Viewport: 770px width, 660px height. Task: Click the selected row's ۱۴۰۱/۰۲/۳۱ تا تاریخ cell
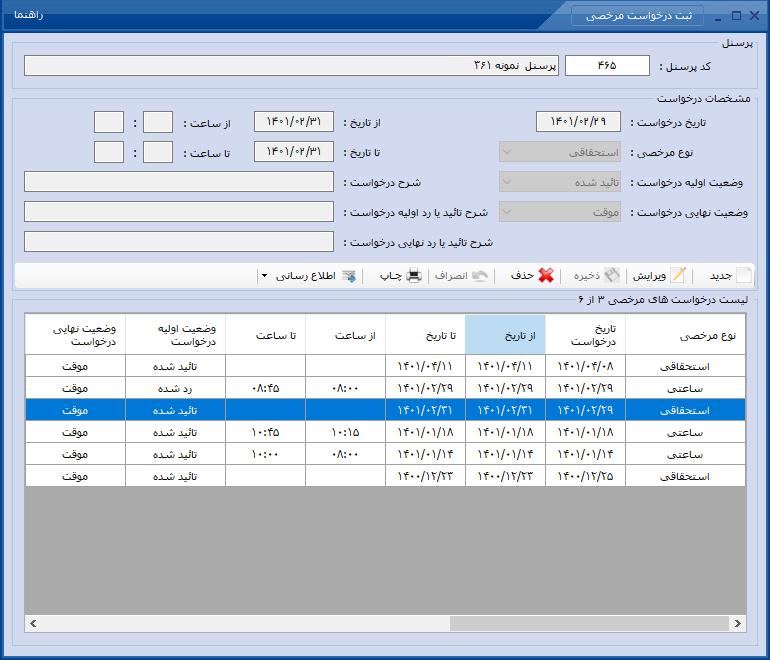coord(425,410)
